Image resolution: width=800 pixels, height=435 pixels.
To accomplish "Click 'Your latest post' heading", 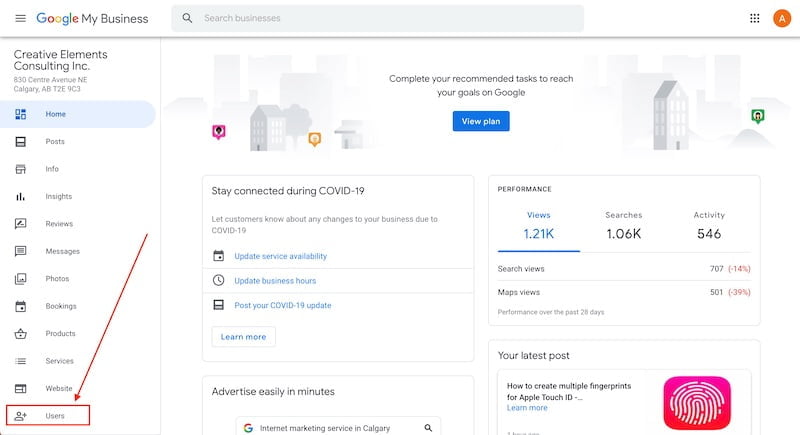I will pyautogui.click(x=533, y=355).
